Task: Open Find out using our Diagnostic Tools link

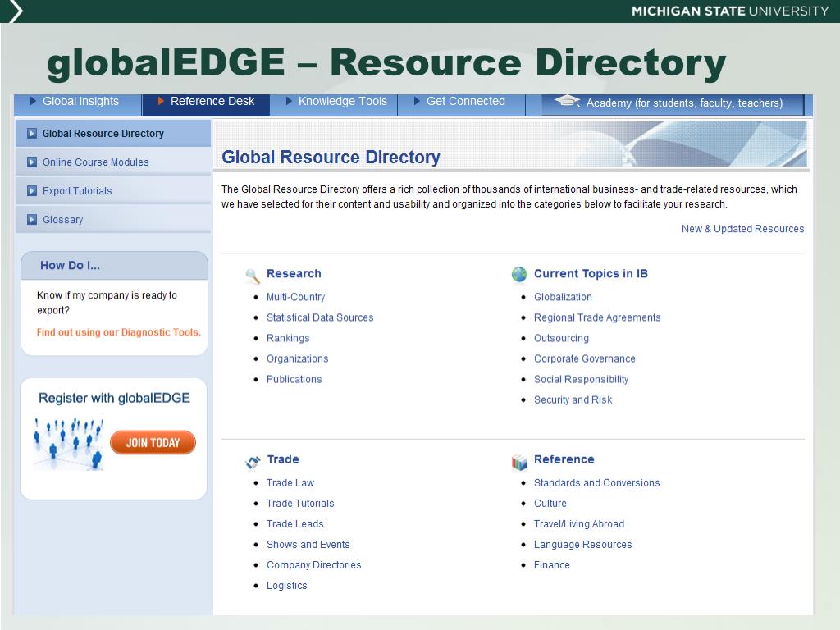Action: 119,332
